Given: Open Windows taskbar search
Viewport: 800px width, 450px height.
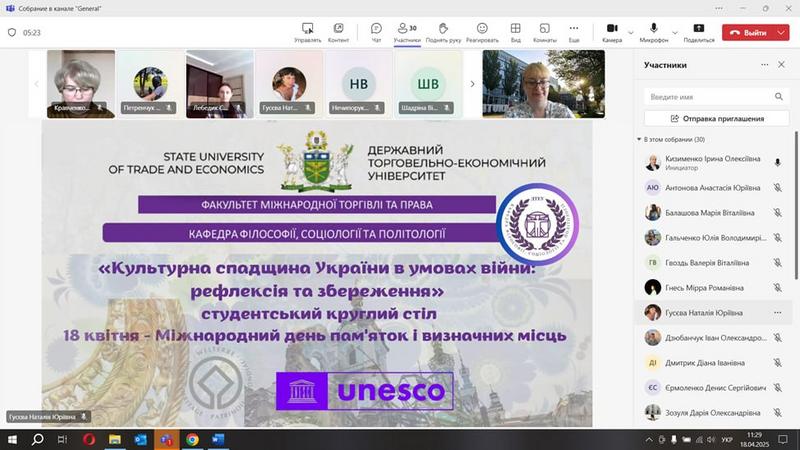Looking at the screenshot, I should pyautogui.click(x=37, y=439).
